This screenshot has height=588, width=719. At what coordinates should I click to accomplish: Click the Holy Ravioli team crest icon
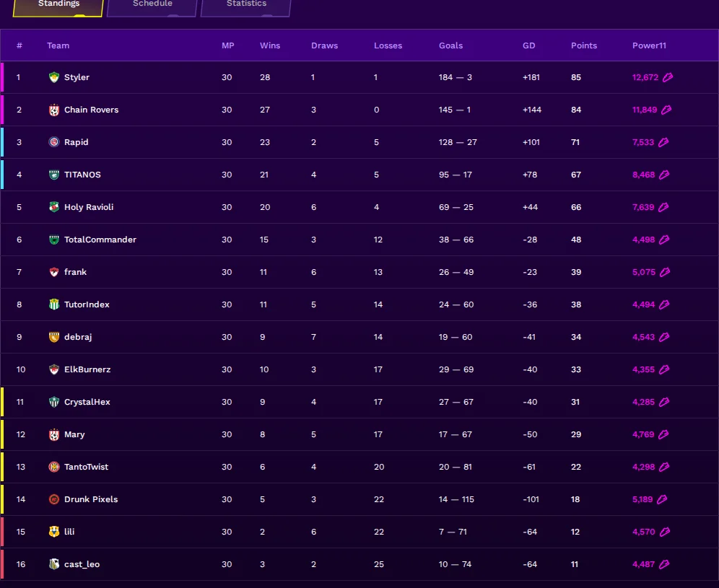pos(54,207)
